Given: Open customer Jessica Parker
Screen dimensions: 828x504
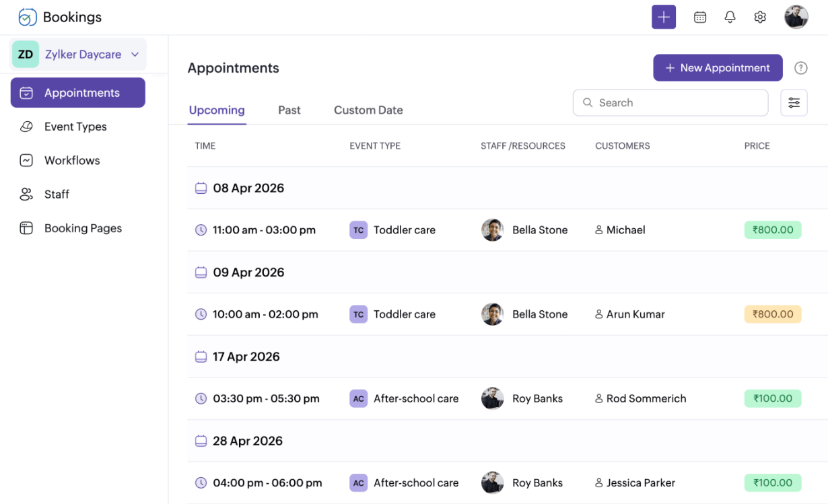Looking at the screenshot, I should (x=640, y=482).
